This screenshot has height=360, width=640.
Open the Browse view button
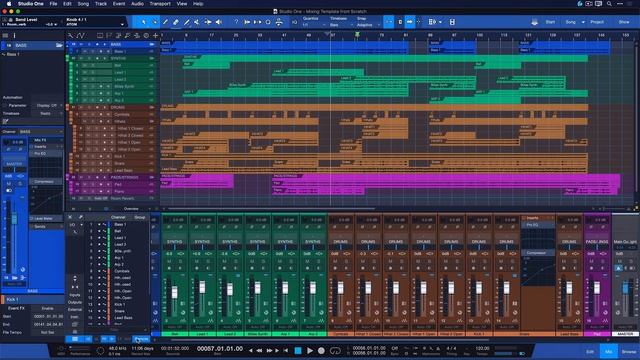pyautogui.click(x=629, y=351)
